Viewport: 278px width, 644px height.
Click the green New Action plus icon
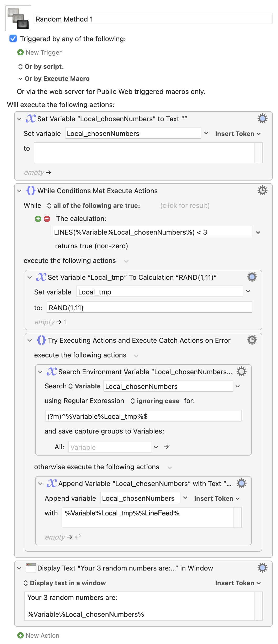[20, 635]
